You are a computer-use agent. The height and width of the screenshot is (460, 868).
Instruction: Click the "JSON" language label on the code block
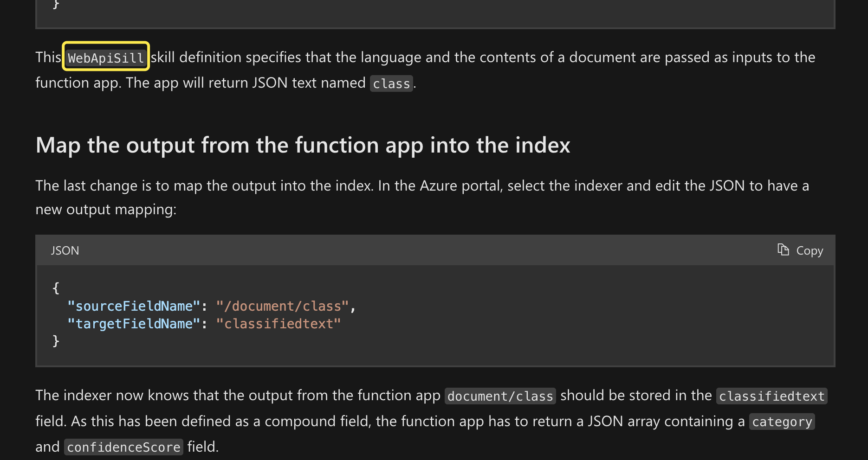65,250
